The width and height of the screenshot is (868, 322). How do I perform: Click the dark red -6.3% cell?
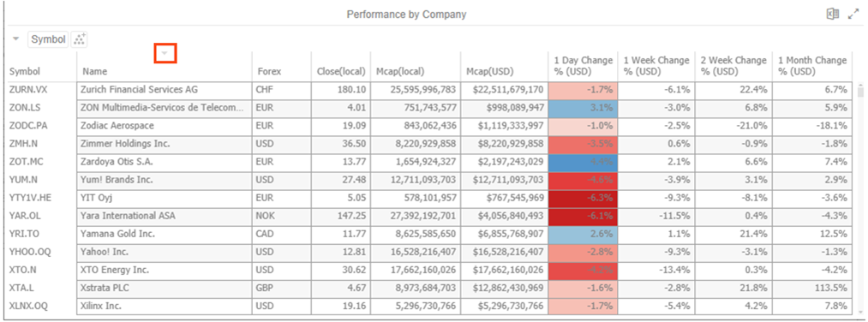point(583,198)
